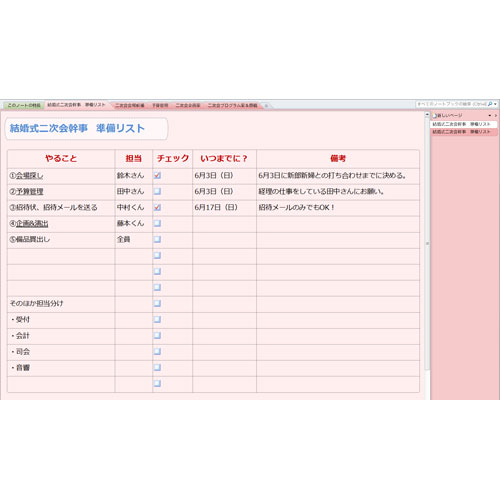The image size is (500, 500).
Task: Open the search scope dropdown arrow
Action: pyautogui.click(x=495, y=104)
